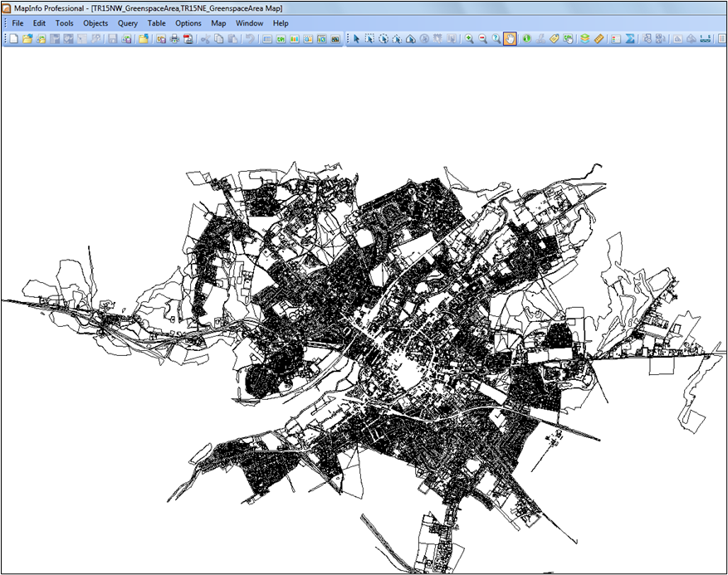728x575 pixels.
Task: Open the Window menu
Action: 249,23
